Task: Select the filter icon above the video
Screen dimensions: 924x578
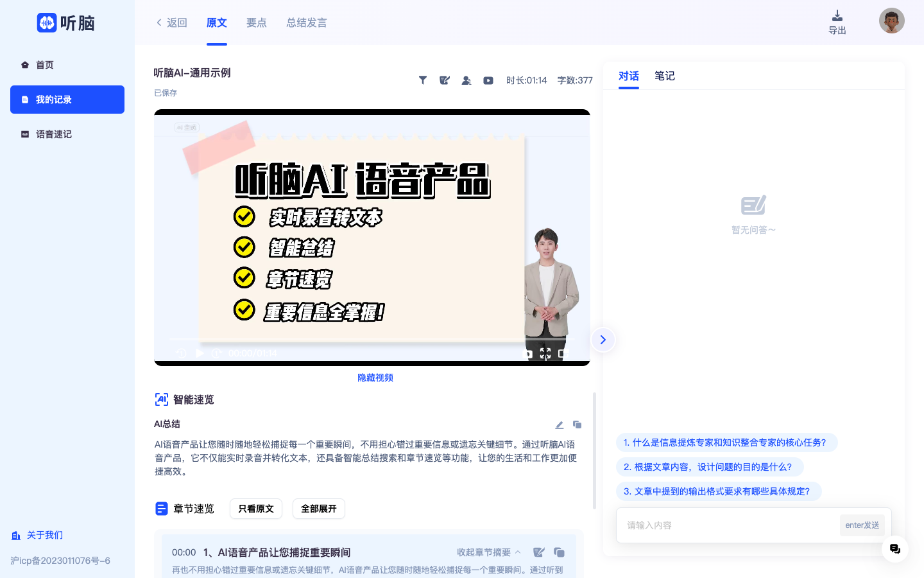Action: (423, 80)
